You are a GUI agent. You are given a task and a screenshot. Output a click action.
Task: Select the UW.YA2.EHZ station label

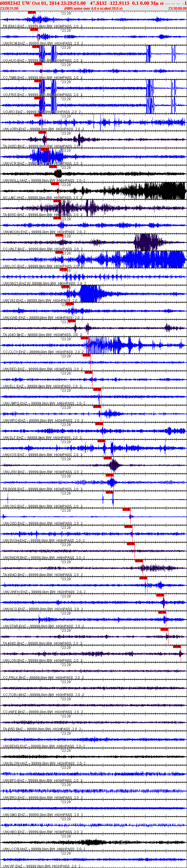(x=42, y=301)
